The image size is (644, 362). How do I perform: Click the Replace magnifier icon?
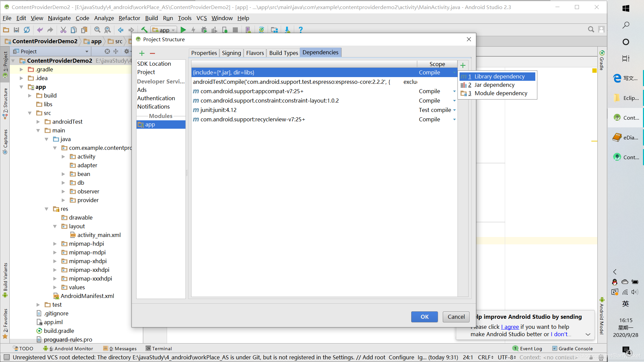107,30
